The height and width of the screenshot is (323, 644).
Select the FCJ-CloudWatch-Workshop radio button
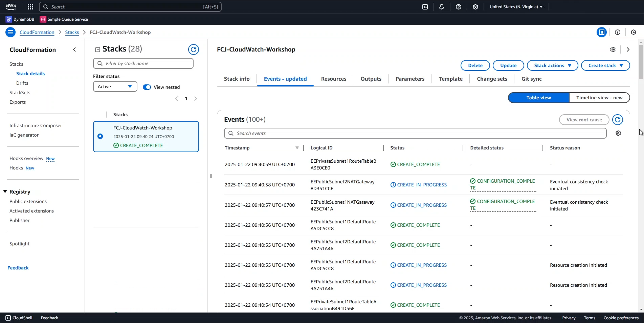[100, 136]
